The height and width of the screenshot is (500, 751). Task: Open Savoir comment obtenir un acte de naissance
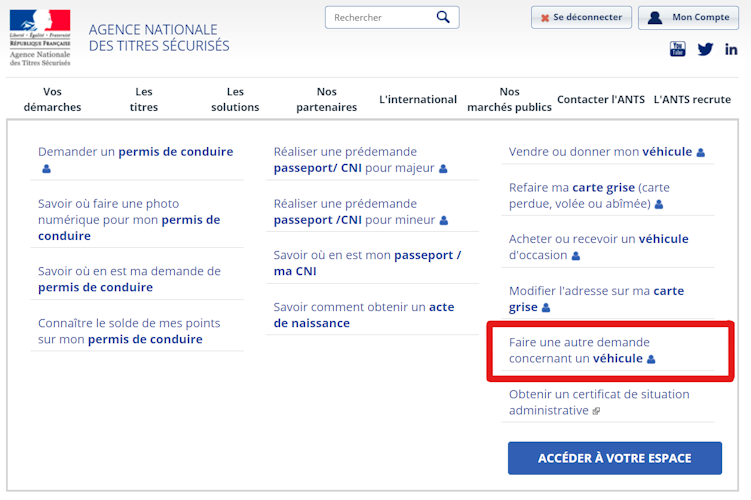point(364,315)
